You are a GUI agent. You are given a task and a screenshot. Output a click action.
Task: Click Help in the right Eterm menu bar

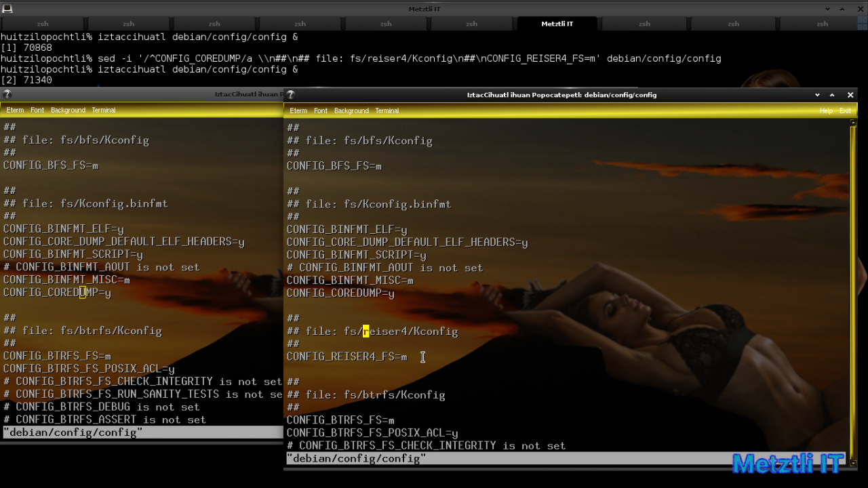click(826, 110)
